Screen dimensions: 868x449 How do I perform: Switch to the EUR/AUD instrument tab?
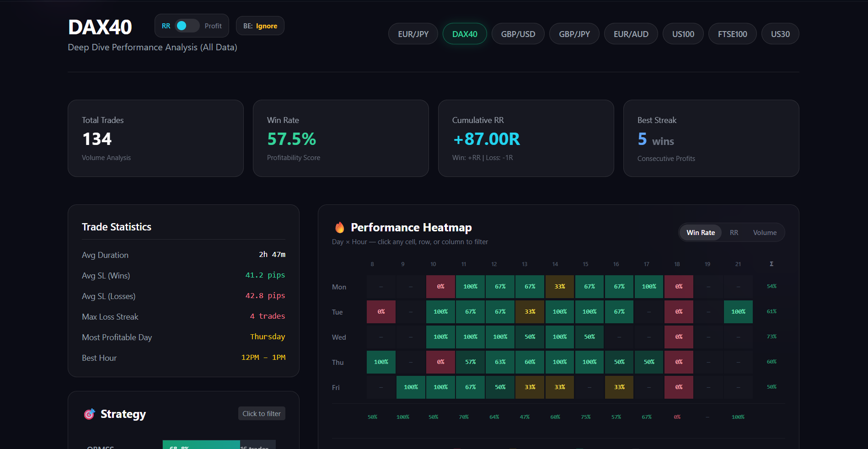631,34
